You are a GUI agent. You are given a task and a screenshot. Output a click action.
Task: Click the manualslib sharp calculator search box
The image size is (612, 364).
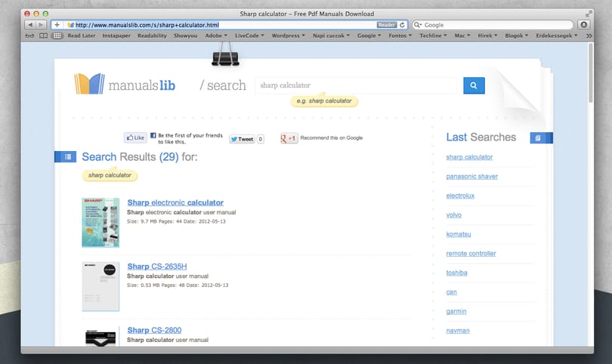(x=356, y=85)
